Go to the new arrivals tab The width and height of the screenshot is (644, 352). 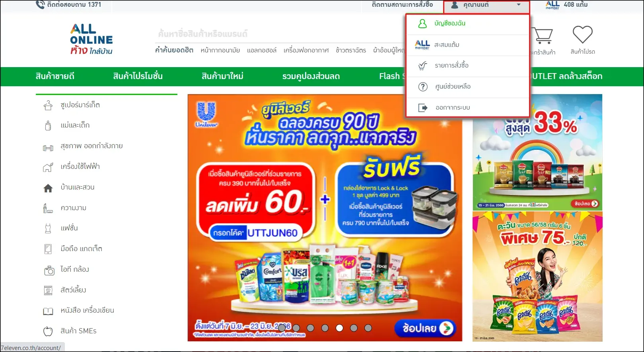(222, 76)
